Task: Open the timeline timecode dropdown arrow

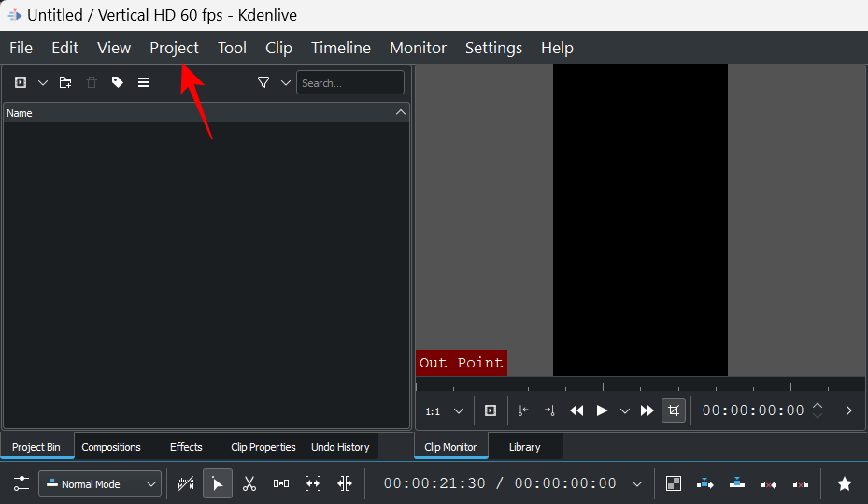Action: coord(637,484)
